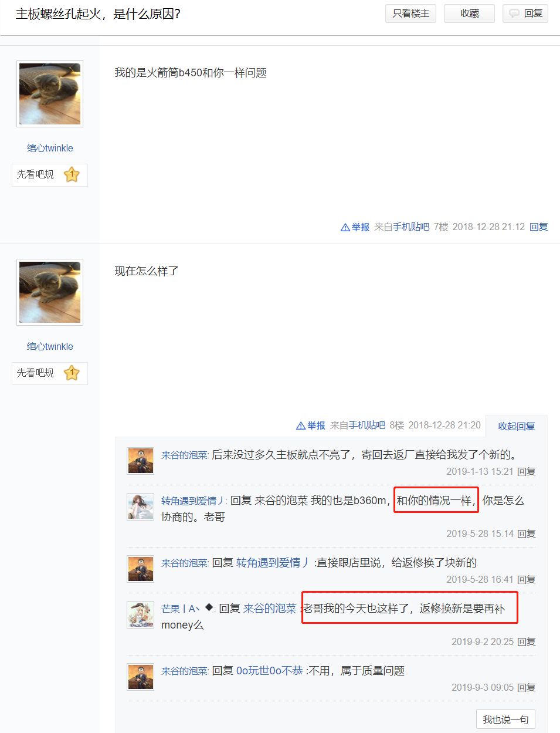
Task: Open 手机贴吧 link on floor 7
Action: pos(411,227)
